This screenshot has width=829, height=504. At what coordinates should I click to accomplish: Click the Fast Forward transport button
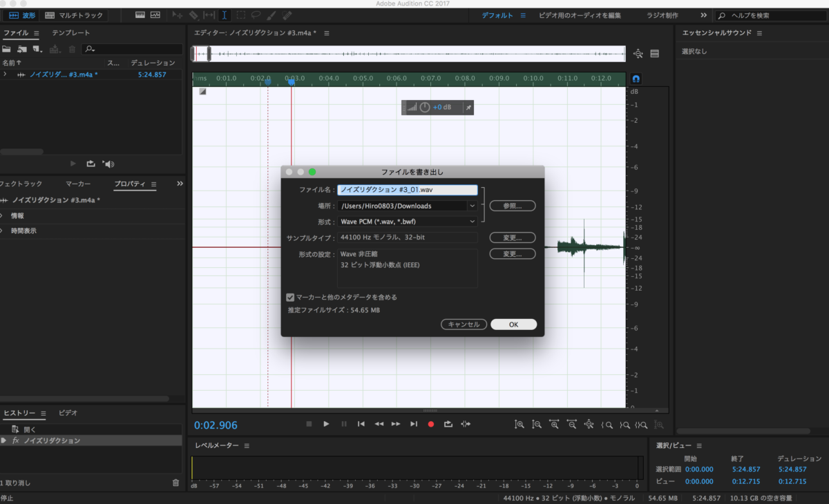(x=396, y=424)
